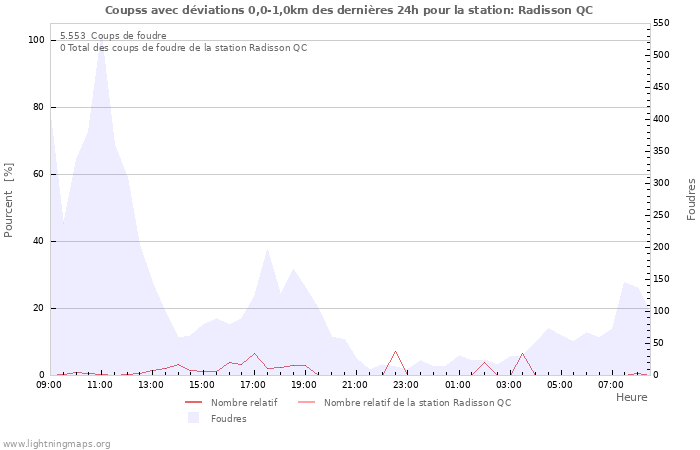Click the 09:00 time tick label

[49, 385]
